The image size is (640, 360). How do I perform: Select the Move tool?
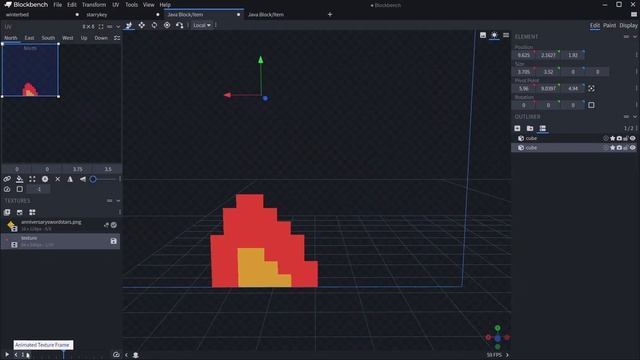(141, 25)
